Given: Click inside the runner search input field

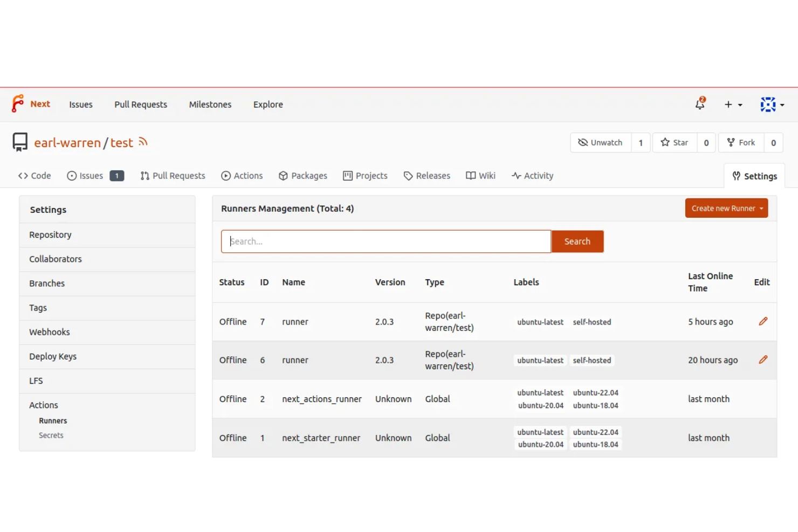Looking at the screenshot, I should coord(386,241).
